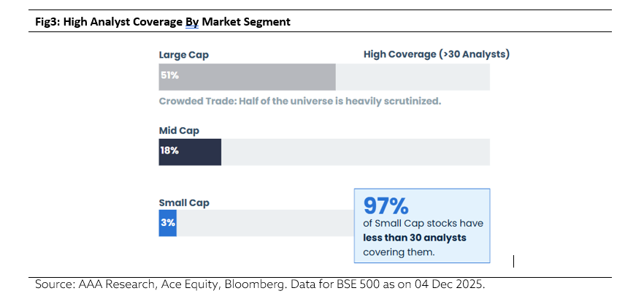Click the 18% value label

tap(169, 151)
